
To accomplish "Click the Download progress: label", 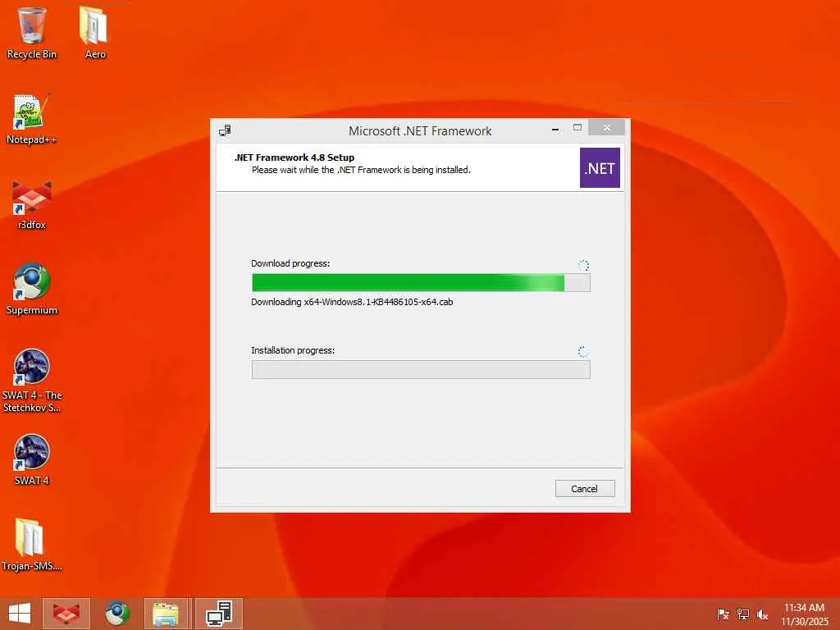I will click(x=290, y=263).
